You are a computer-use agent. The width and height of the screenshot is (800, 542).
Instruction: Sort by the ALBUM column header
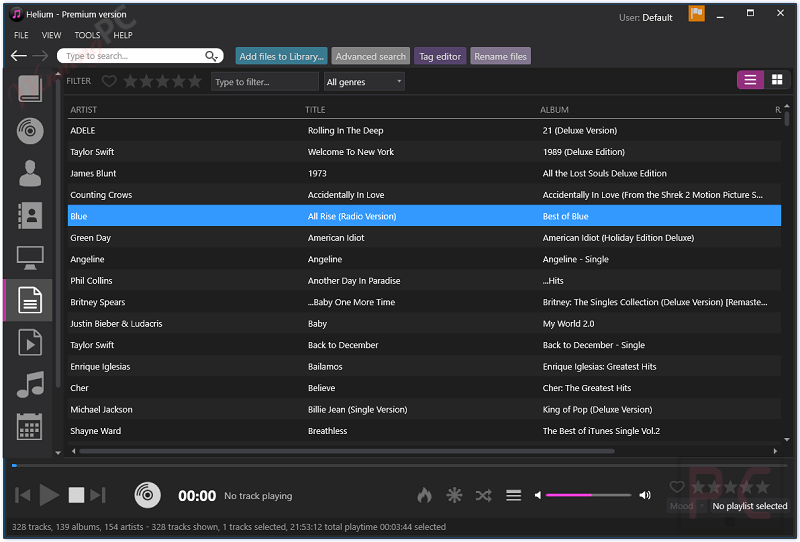click(x=554, y=110)
